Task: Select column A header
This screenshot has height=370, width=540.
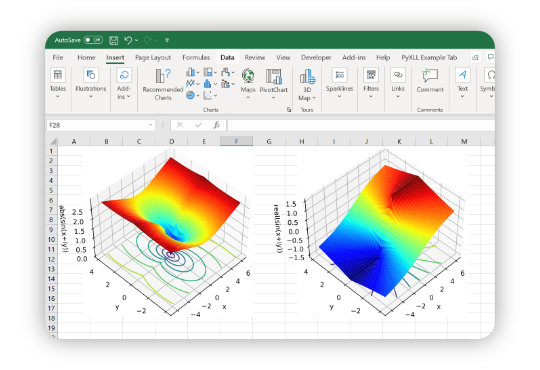Action: coord(74,141)
